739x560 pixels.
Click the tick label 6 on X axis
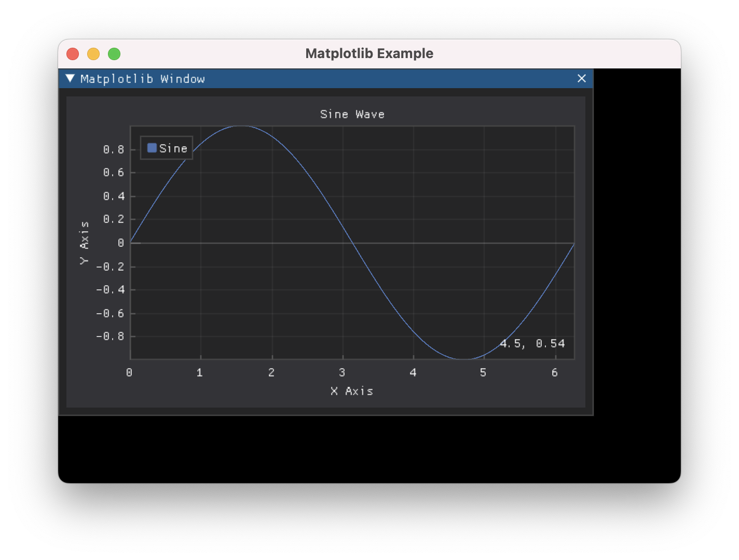click(554, 372)
